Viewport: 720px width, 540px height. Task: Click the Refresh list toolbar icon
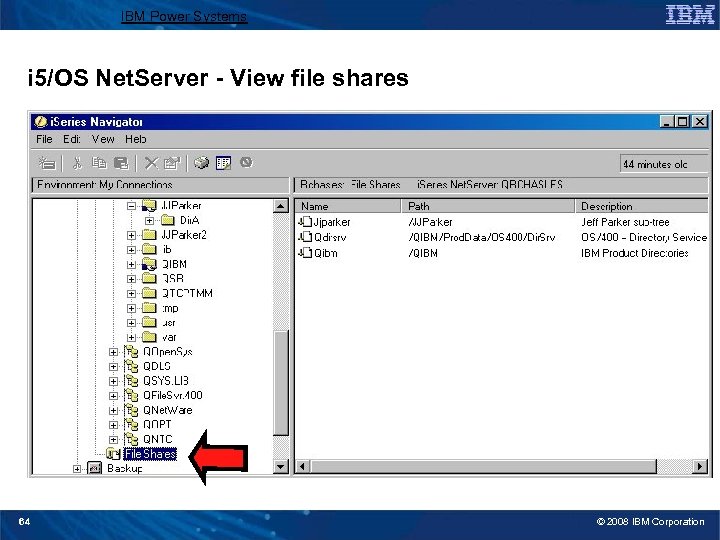tap(224, 163)
